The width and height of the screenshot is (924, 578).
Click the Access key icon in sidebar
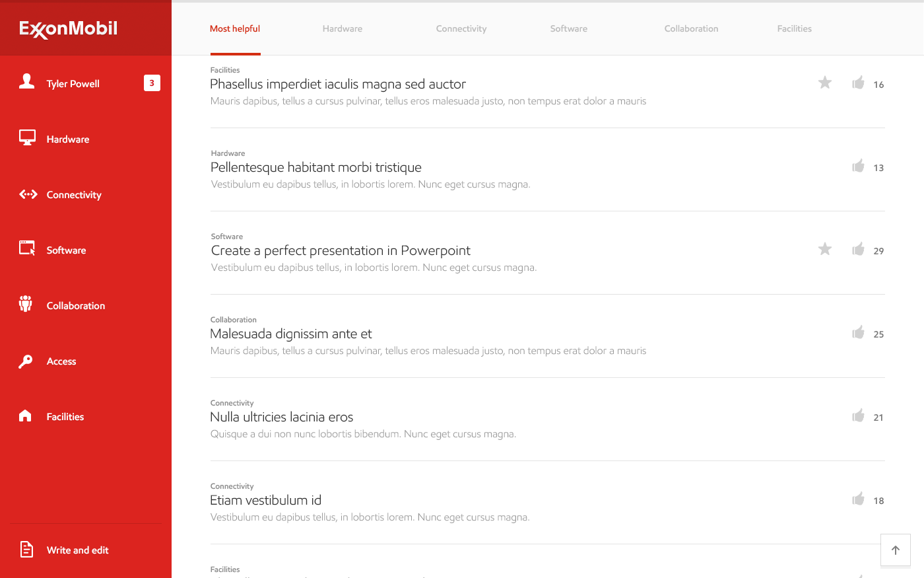pyautogui.click(x=26, y=361)
